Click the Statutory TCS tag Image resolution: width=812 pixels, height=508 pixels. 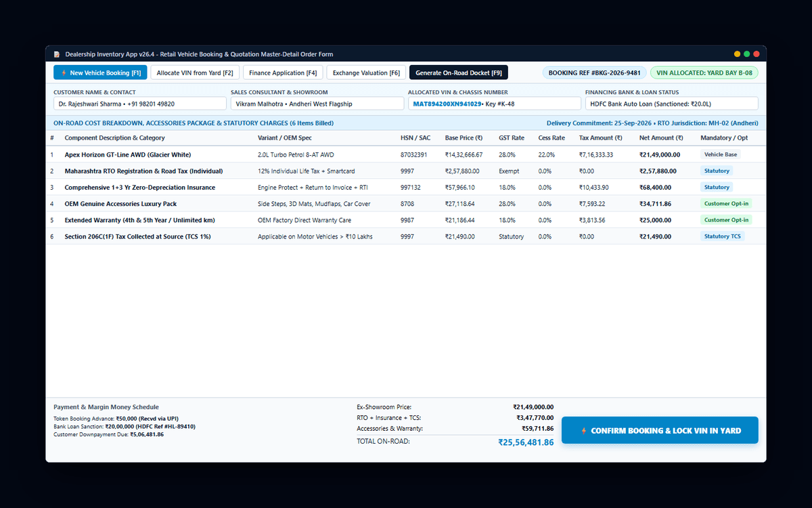click(722, 236)
